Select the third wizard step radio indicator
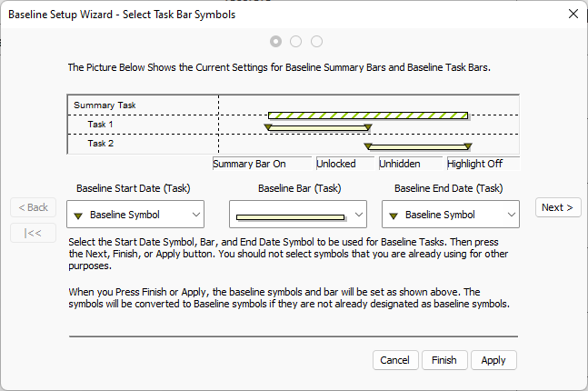Image resolution: width=588 pixels, height=391 pixels. click(316, 41)
